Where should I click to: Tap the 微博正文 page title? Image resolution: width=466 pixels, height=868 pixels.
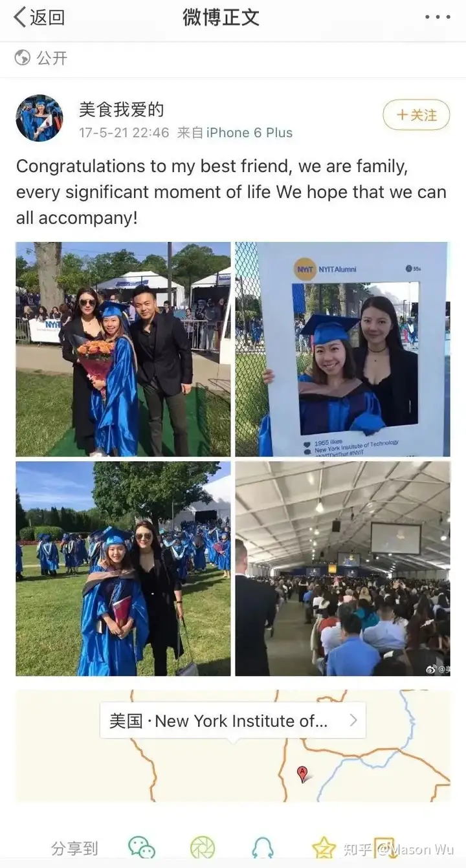[221, 17]
